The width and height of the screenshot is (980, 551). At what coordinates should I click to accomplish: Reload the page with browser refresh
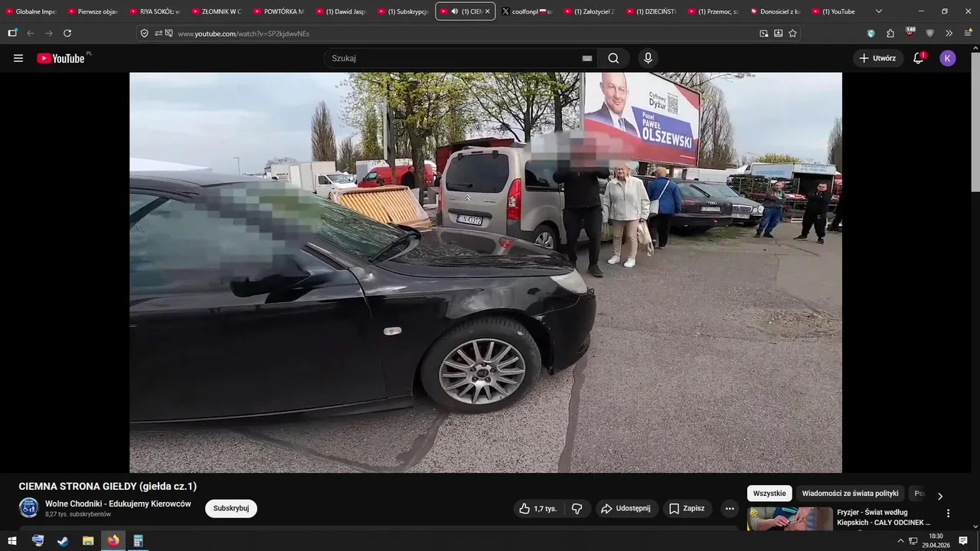pyautogui.click(x=67, y=33)
